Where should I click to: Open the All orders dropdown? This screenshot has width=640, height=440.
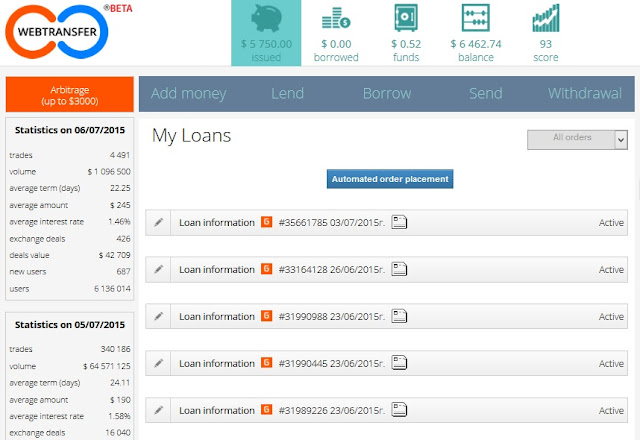pos(577,140)
